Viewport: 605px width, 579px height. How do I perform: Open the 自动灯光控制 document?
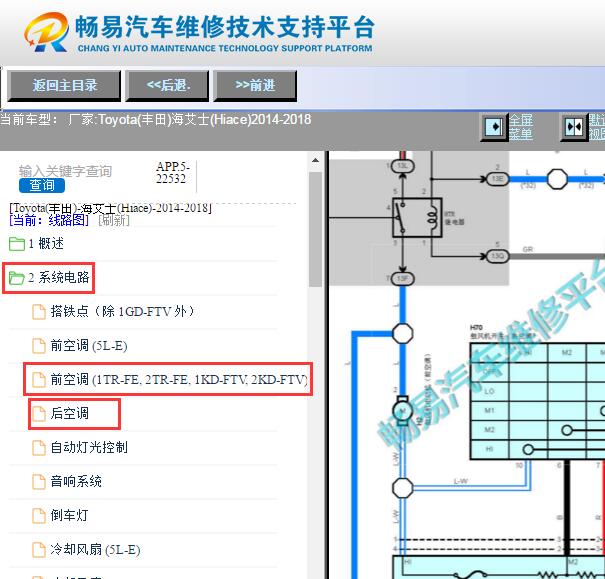[x=89, y=447]
